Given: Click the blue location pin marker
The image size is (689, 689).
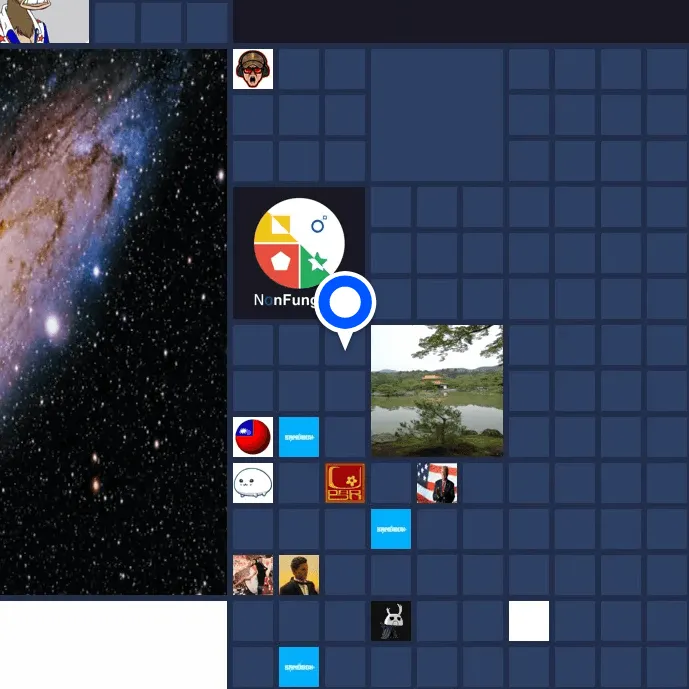Looking at the screenshot, I should click(345, 310).
